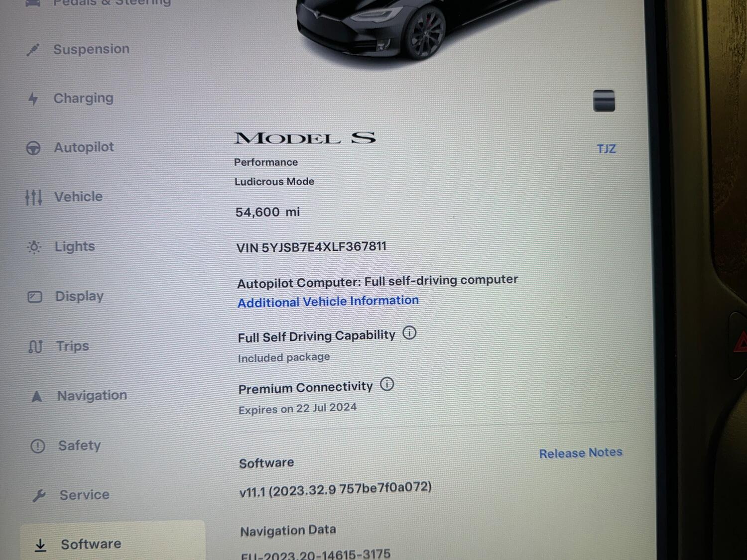Click the Display screen icon
This screenshot has height=560, width=747.
pos(35,297)
